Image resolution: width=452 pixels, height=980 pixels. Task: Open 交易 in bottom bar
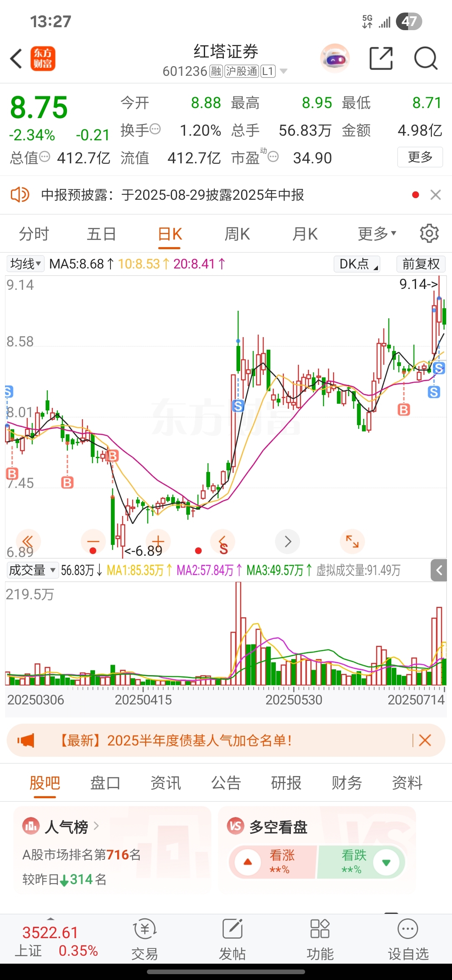[x=145, y=940]
